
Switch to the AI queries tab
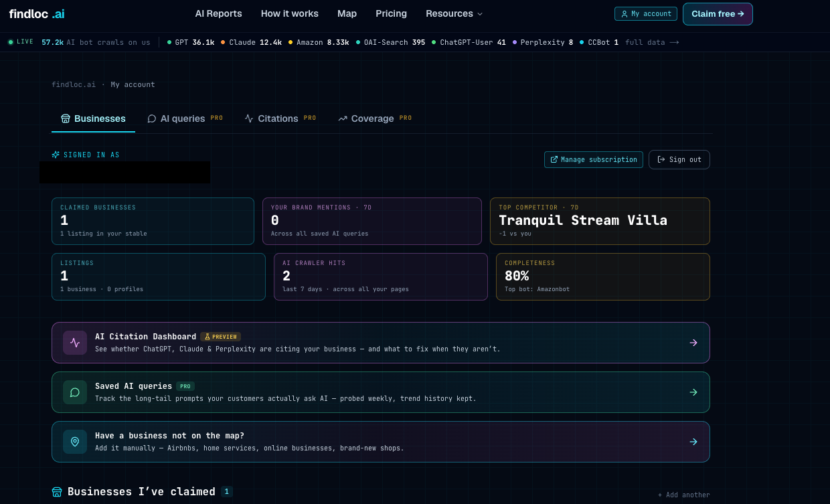tap(185, 118)
